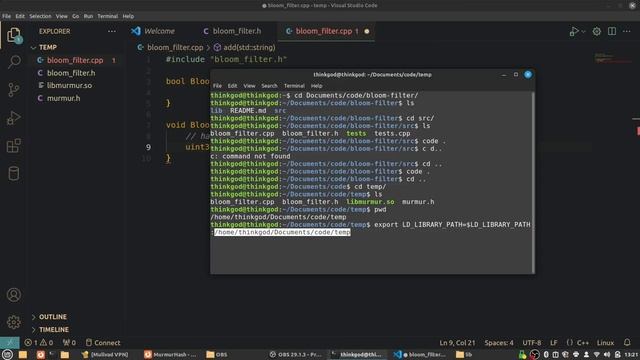The height and width of the screenshot is (360, 640).
Task: Open the Mullvad VPN taskbar item
Action: [104, 354]
